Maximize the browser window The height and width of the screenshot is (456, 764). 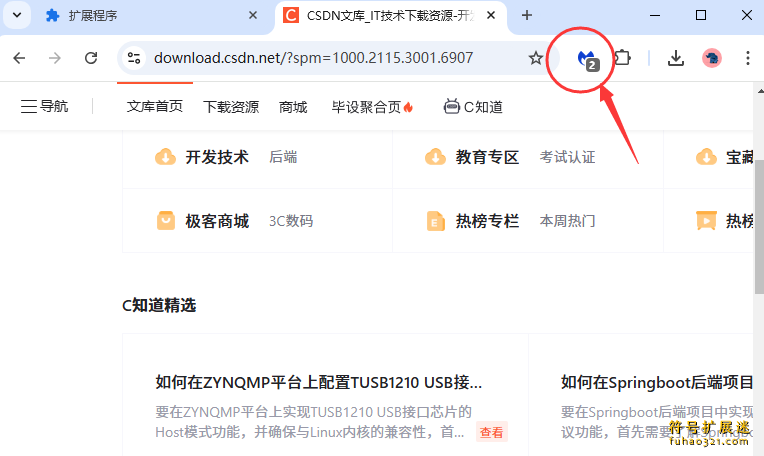click(x=701, y=16)
